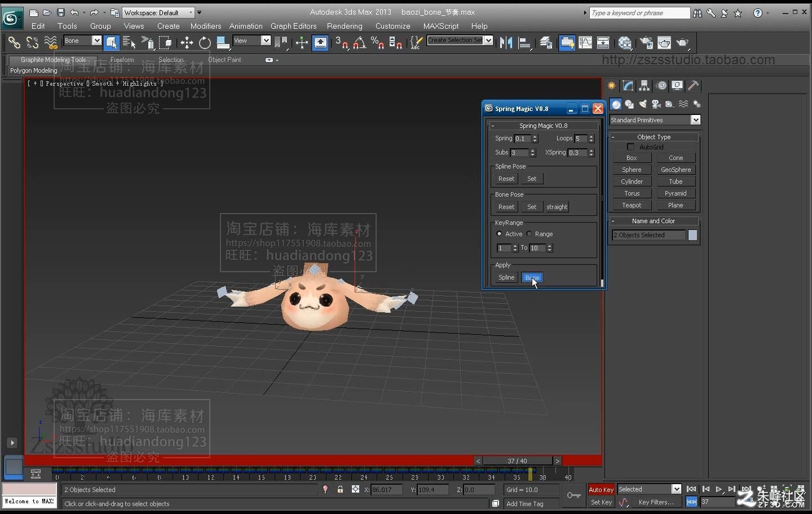
Task: Collapse Spring Magic V0.8 rollout header
Action: [x=543, y=126]
